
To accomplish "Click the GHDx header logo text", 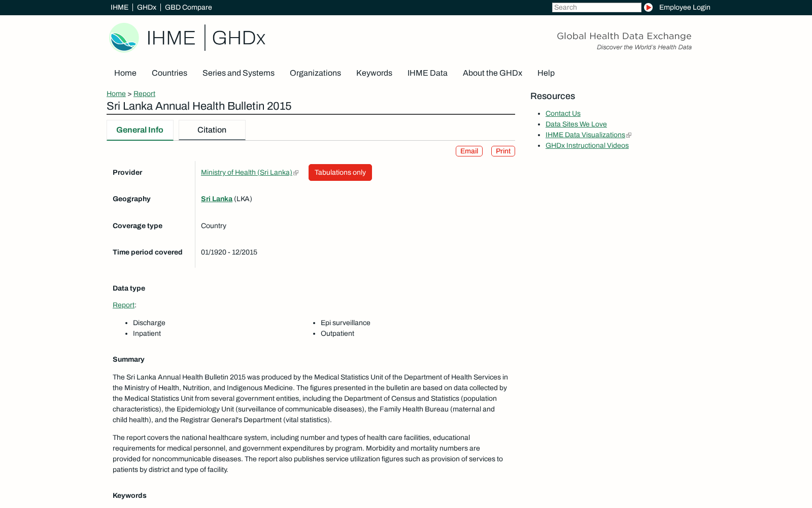I will [239, 38].
